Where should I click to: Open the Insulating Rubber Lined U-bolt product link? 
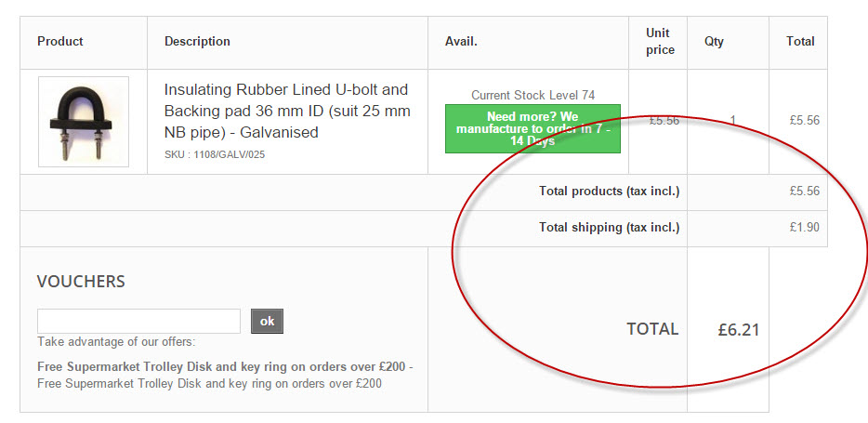click(286, 111)
